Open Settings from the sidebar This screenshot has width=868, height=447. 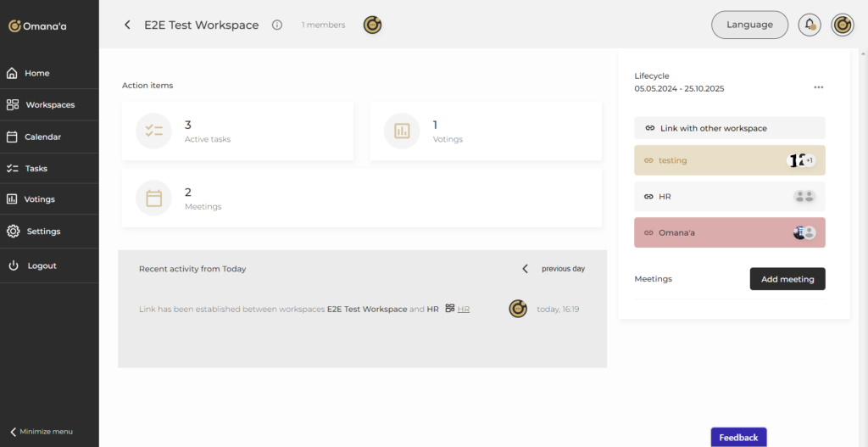click(x=42, y=231)
